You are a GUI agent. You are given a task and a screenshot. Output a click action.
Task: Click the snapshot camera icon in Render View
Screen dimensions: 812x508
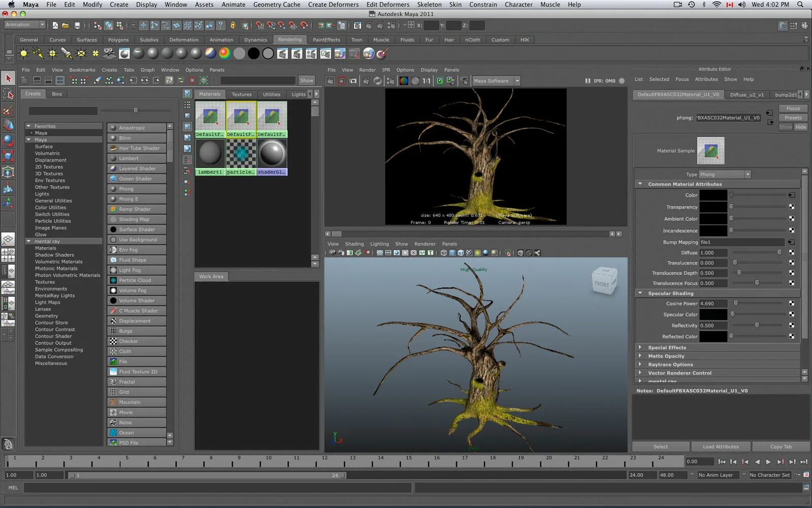click(353, 81)
